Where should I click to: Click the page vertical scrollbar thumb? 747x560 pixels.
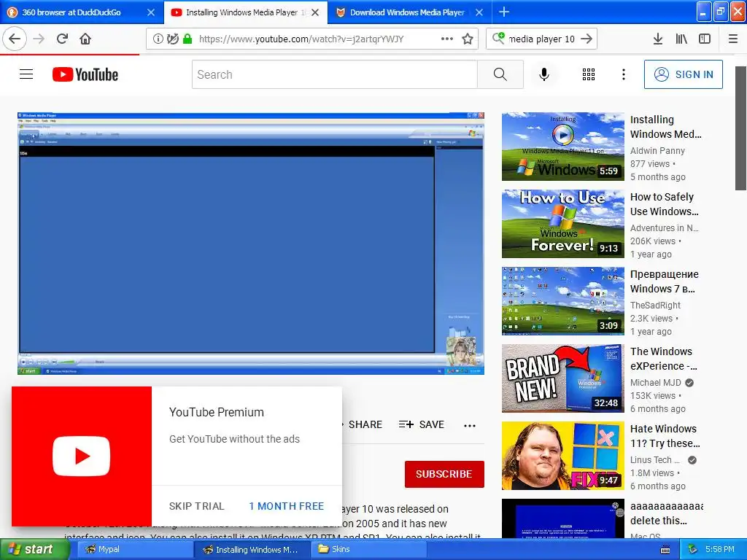pos(741,128)
